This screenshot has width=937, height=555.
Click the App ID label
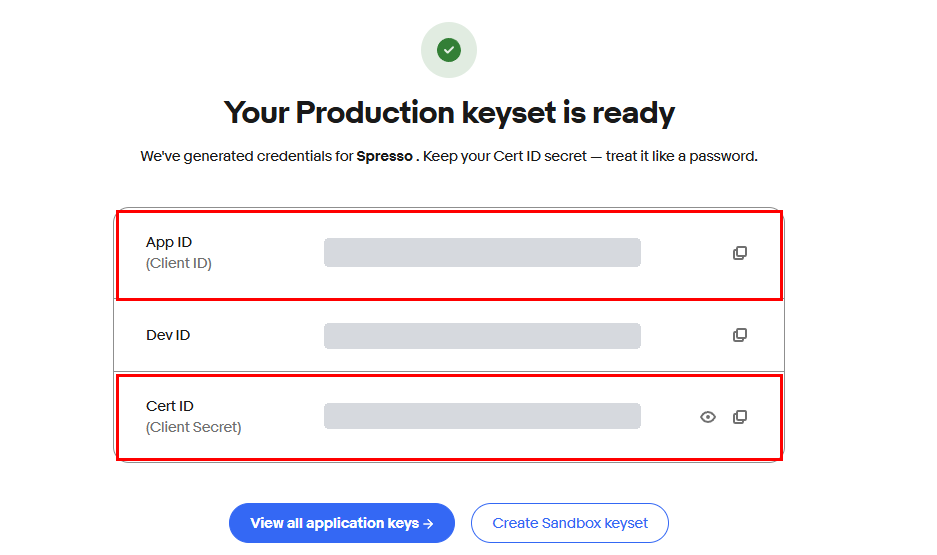169,242
